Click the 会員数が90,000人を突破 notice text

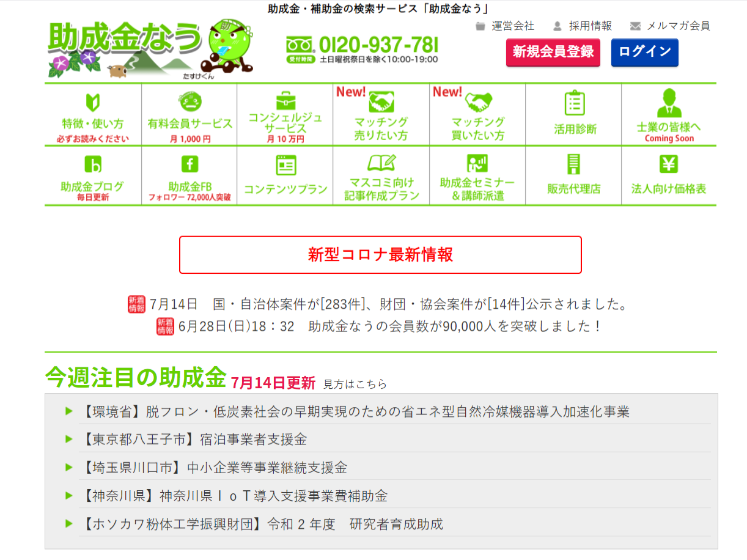coord(389,326)
